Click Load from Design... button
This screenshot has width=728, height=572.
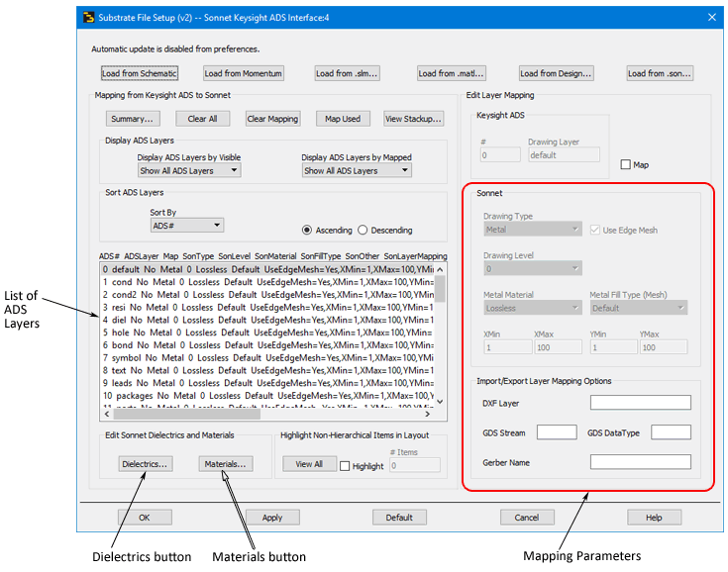(556, 73)
